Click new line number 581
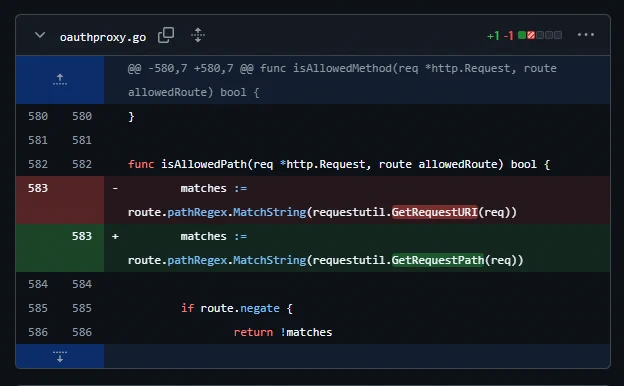 pyautogui.click(x=82, y=140)
